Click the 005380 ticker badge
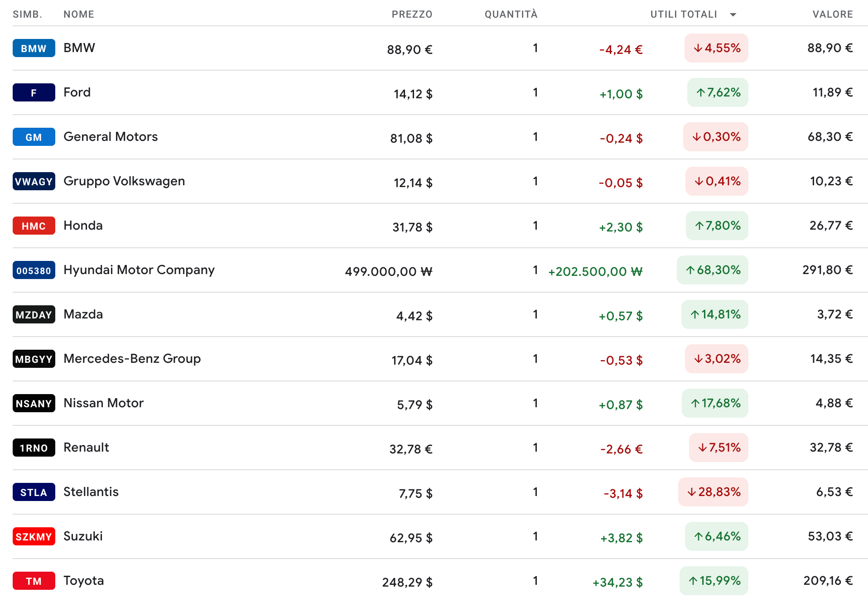Image resolution: width=868 pixels, height=607 pixels. (34, 270)
